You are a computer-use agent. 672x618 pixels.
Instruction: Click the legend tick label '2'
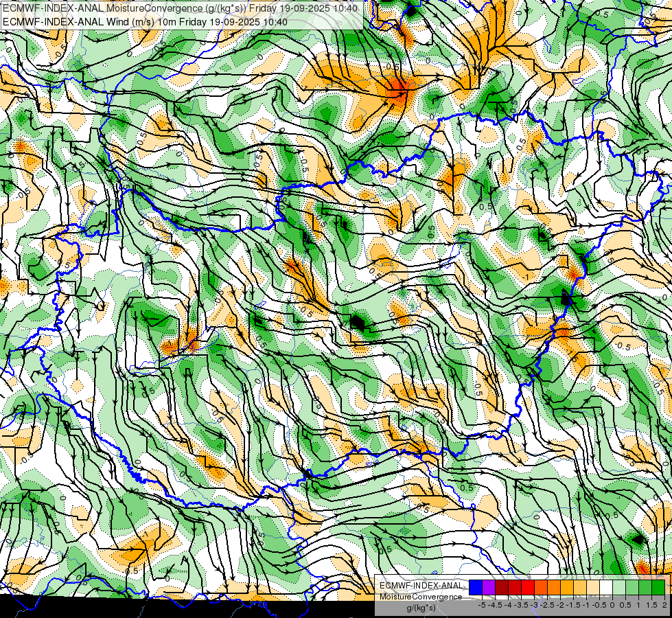point(664,605)
